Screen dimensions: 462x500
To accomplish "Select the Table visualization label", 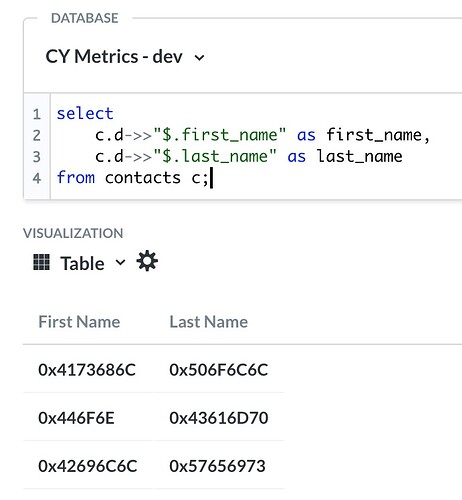I will (82, 263).
